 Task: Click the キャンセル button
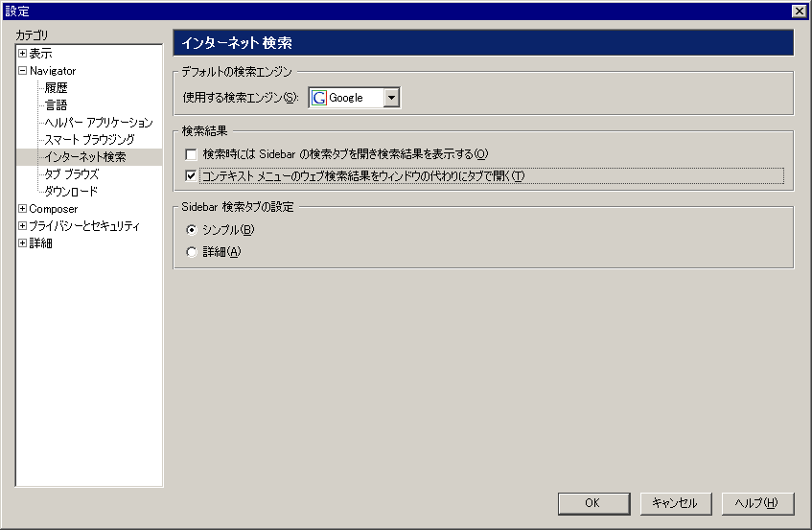tap(676, 503)
